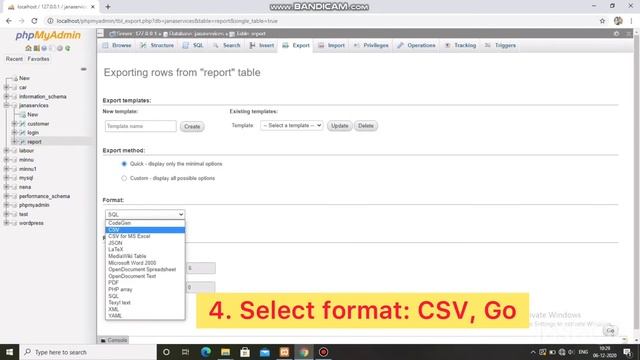Choose JSON in format list
Image resolution: width=640 pixels, height=360 pixels.
pos(145,243)
